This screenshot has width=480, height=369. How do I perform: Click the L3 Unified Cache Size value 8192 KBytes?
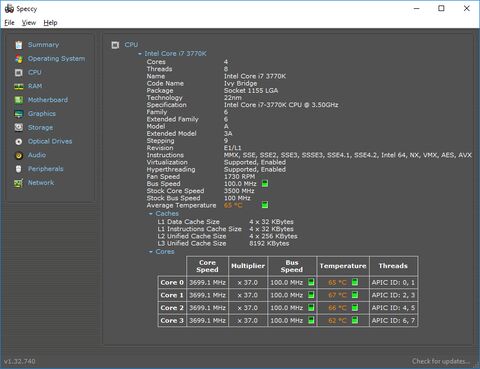(269, 243)
